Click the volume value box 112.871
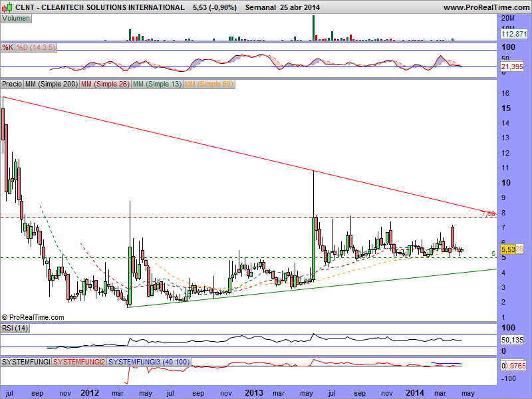 click(514, 34)
